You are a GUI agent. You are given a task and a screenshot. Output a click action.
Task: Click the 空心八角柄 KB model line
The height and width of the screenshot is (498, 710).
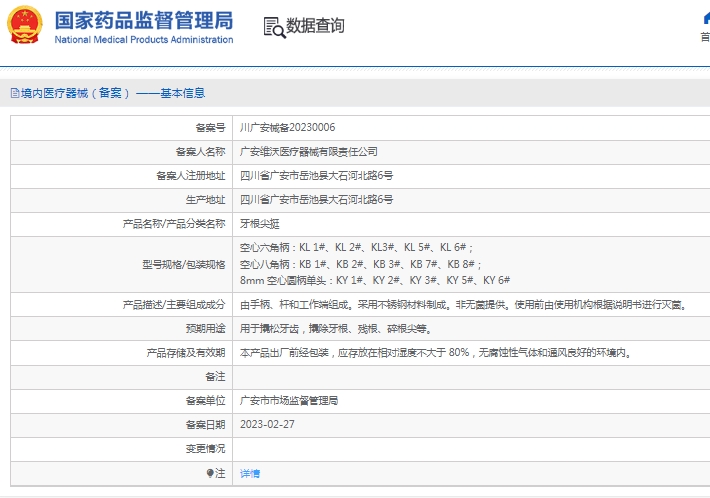click(x=360, y=264)
